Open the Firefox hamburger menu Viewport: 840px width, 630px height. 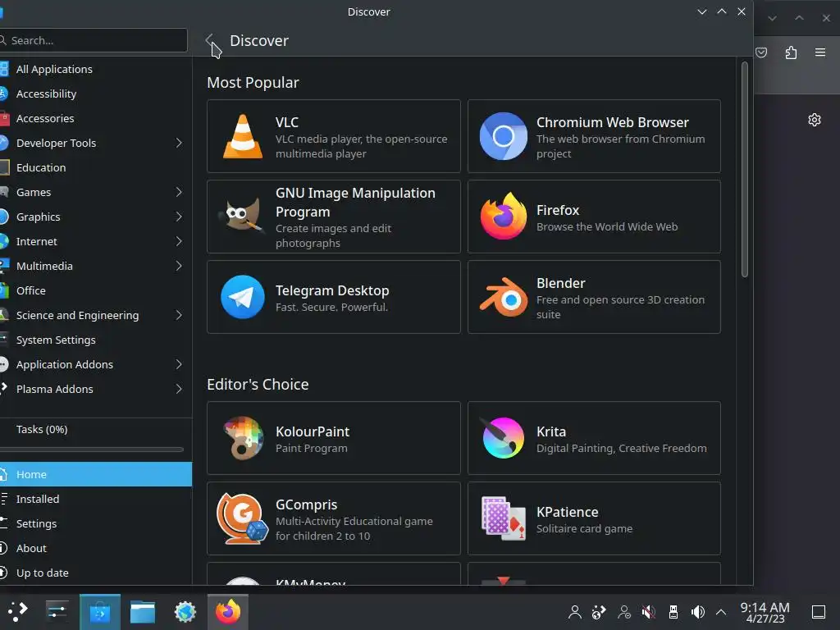820,52
